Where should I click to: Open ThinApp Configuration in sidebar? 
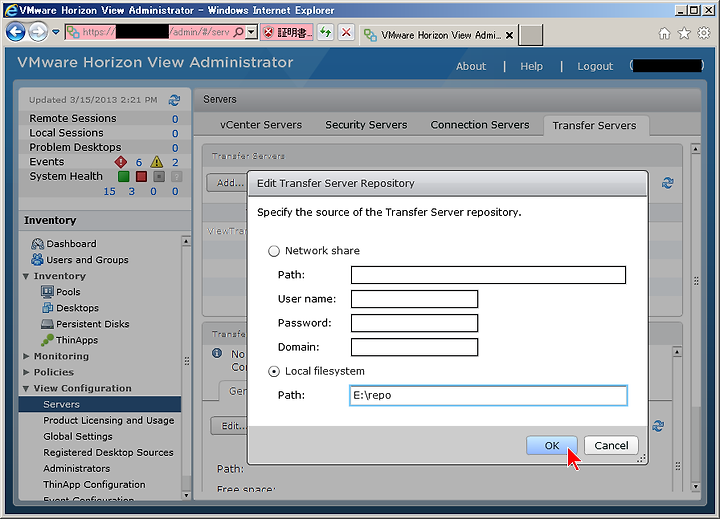[x=94, y=485]
